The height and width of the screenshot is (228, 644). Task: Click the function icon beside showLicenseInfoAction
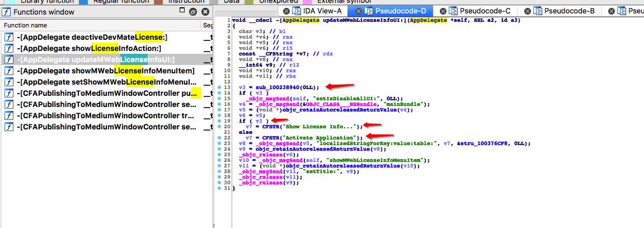pos(9,48)
